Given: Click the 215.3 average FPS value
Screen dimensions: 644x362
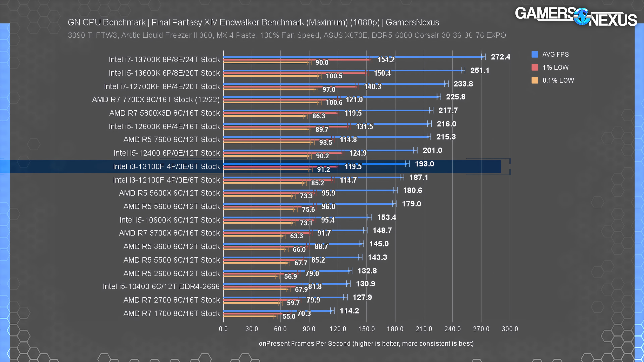Looking at the screenshot, I should tap(446, 137).
